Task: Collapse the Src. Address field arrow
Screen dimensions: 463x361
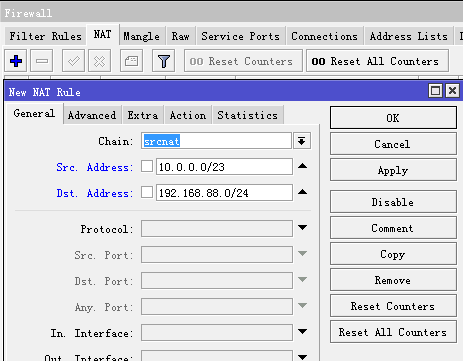Action: 302,166
